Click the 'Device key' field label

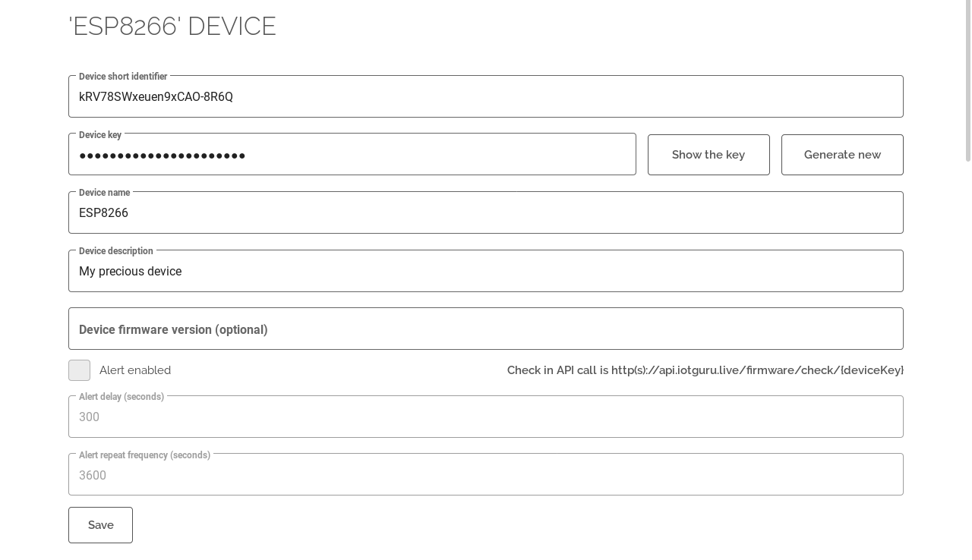click(x=100, y=135)
